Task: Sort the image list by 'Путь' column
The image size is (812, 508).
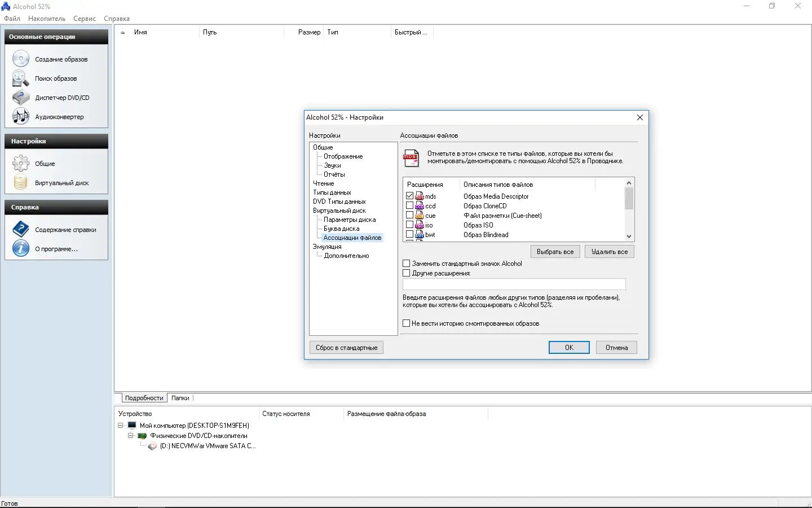Action: pos(242,32)
